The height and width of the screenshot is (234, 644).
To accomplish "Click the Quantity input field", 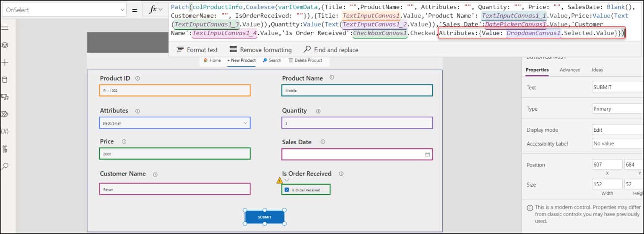I will (x=357, y=123).
